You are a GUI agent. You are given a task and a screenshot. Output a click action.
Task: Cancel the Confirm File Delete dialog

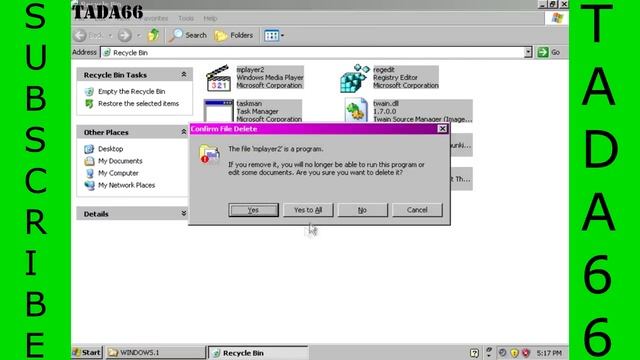417,210
